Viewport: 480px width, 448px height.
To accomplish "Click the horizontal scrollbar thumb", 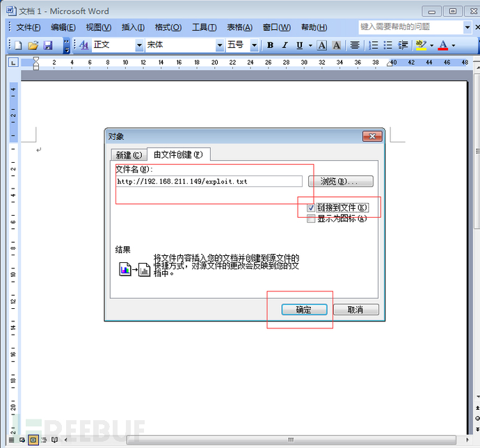I will (291, 440).
